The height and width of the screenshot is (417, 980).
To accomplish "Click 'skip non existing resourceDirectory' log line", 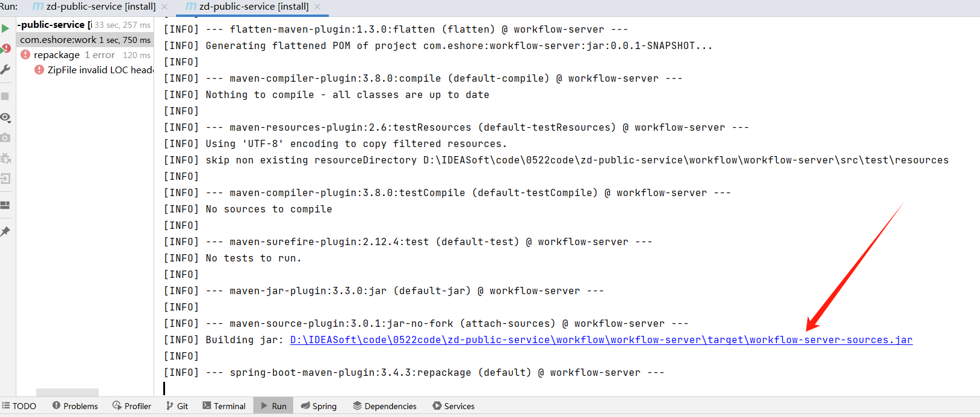I will pos(556,160).
